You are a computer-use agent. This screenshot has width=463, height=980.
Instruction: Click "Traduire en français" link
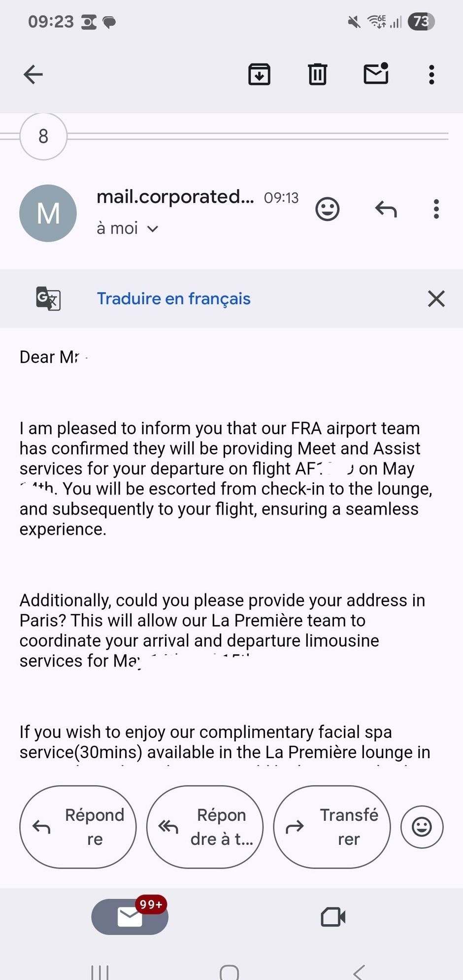pyautogui.click(x=173, y=299)
